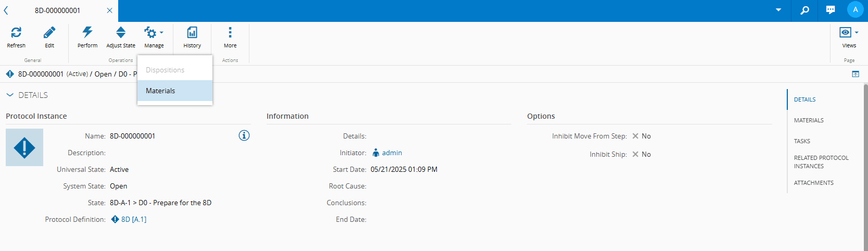Viewport: 868px width, 251px height.
Task: Go to the TASKS section
Action: coord(802,141)
